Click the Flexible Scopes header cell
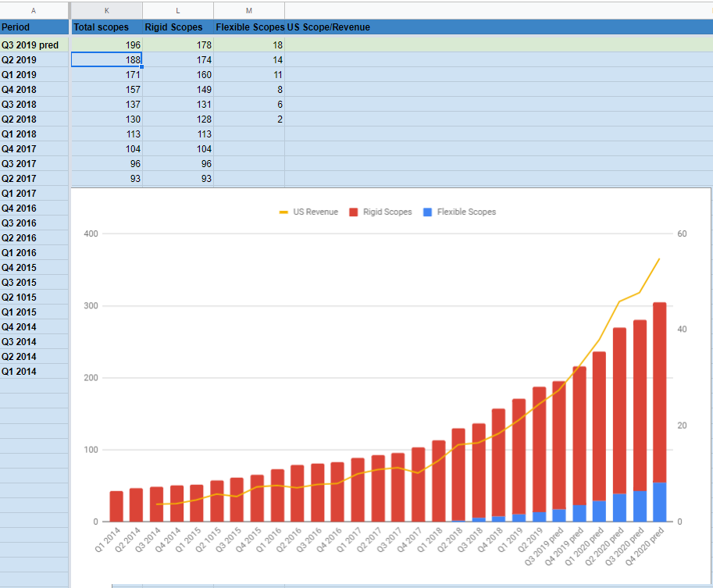 (x=249, y=27)
